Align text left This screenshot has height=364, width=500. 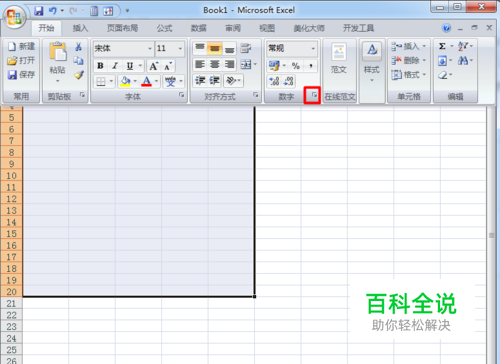pyautogui.click(x=200, y=64)
